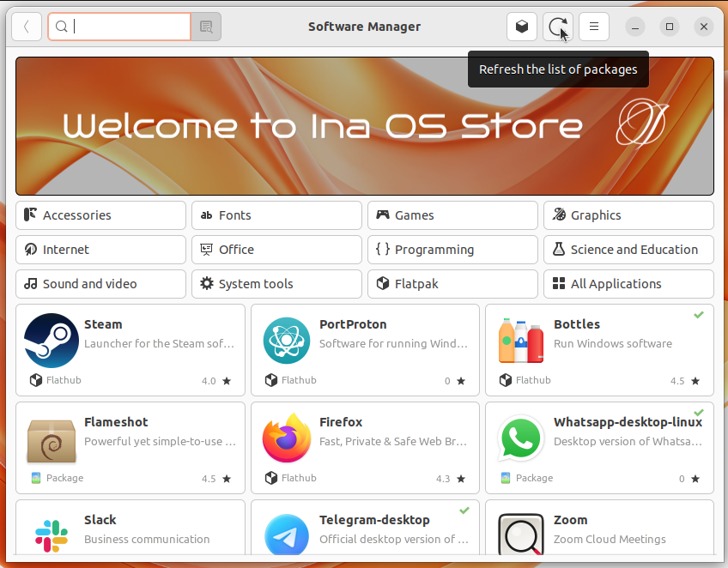728x568 pixels.
Task: Click the Slack logo icon
Action: tap(51, 536)
